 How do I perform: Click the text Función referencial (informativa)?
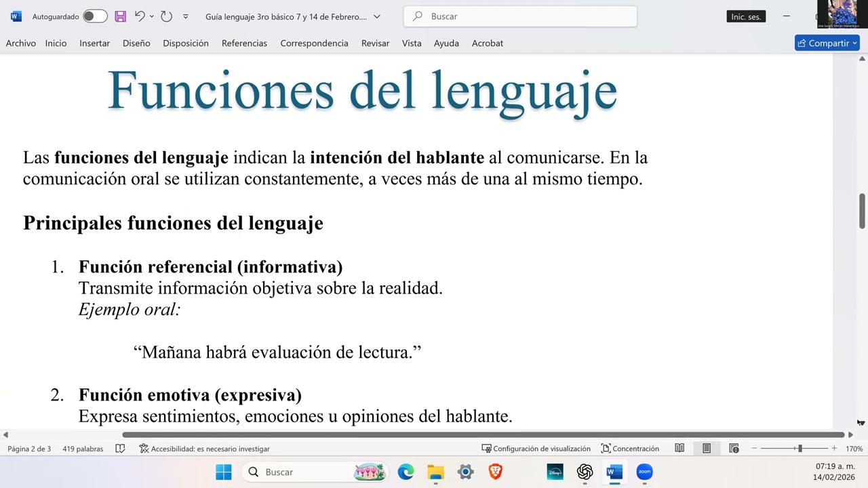(x=210, y=266)
